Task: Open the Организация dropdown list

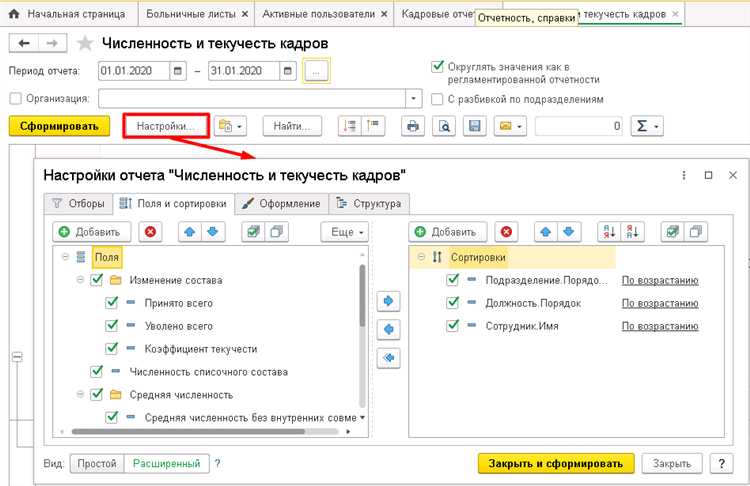Action: pyautogui.click(x=414, y=99)
